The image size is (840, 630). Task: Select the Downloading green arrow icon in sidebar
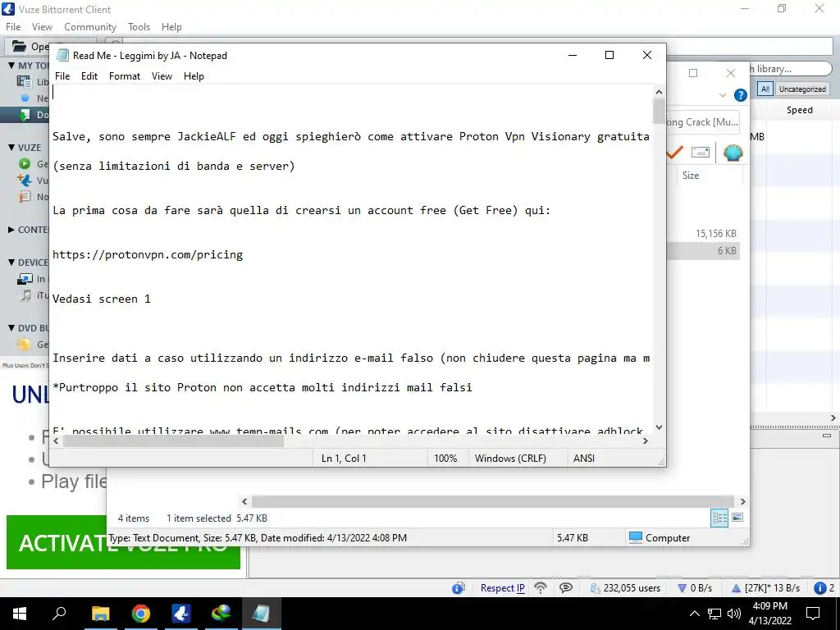click(25, 115)
